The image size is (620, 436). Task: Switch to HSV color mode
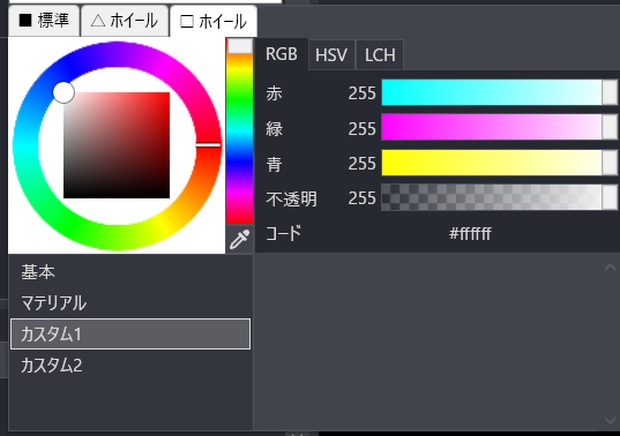coord(331,55)
